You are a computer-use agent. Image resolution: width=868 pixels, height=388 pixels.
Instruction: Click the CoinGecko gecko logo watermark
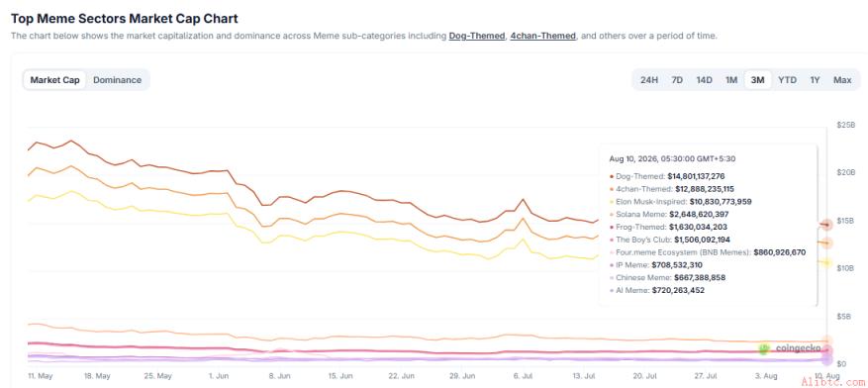tap(764, 348)
